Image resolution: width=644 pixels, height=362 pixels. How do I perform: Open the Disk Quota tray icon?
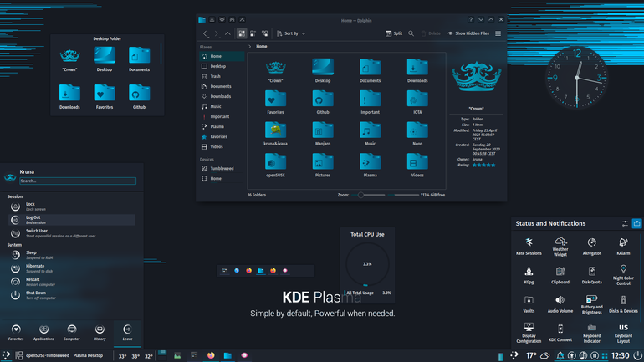pos(592,275)
